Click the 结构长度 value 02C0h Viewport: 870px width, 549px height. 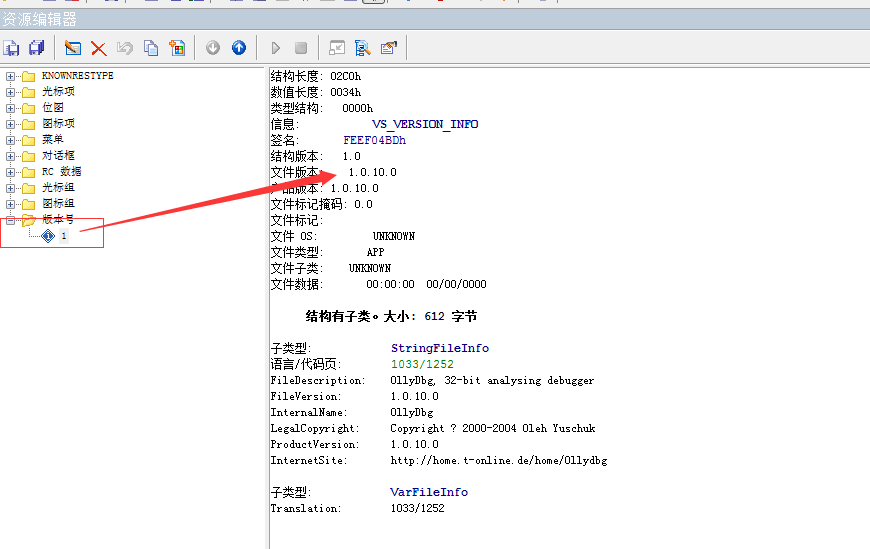[346, 76]
